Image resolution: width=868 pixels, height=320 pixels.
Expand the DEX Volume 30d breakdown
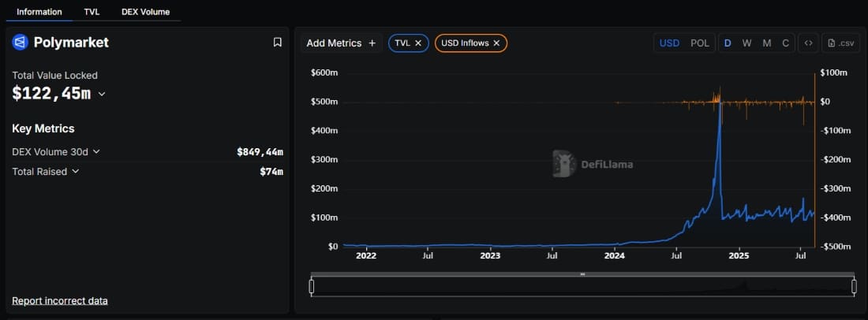coord(96,151)
